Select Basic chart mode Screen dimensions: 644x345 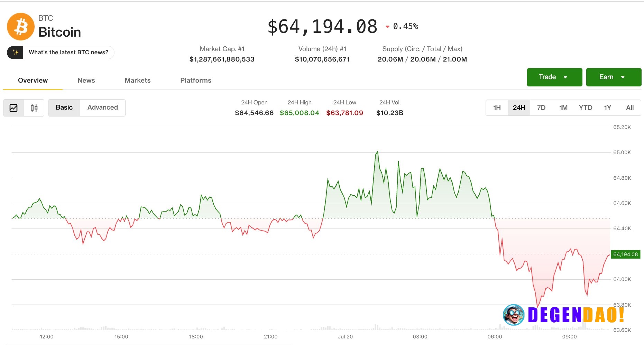point(64,108)
